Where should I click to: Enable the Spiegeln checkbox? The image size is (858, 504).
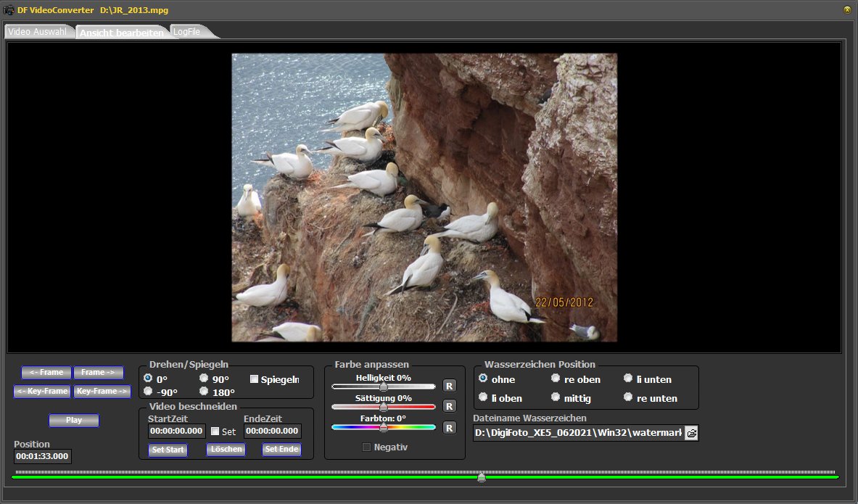(x=255, y=379)
